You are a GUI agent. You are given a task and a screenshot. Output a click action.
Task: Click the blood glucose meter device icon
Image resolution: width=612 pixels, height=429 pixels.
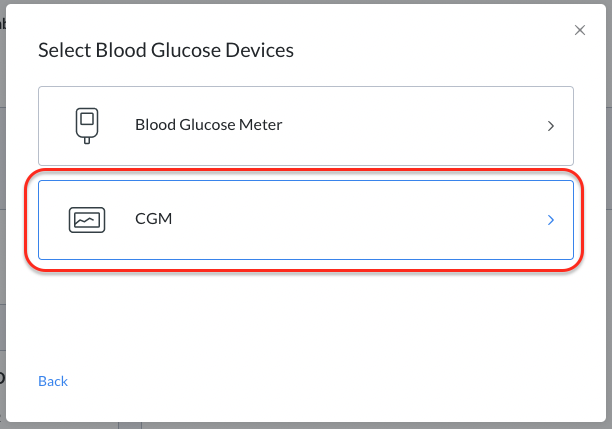coord(86,125)
